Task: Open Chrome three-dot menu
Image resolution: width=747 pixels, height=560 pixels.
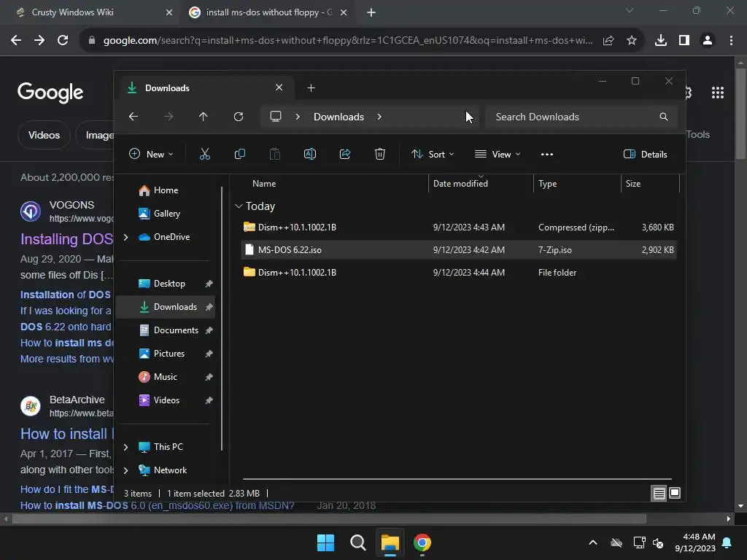Action: click(731, 41)
